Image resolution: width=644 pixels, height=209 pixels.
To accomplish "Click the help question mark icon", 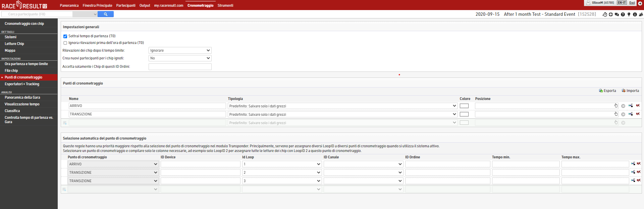I will pos(623,14).
